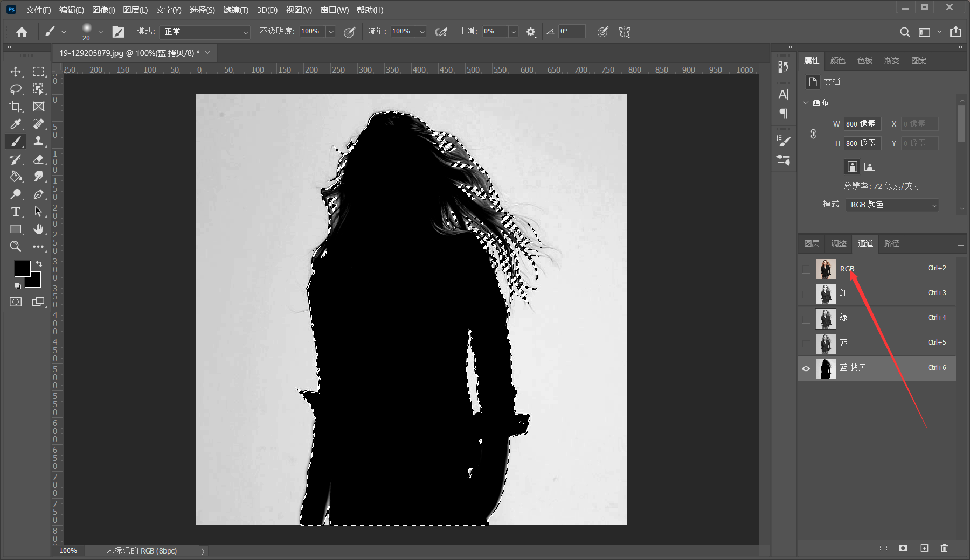Toggle visibility of 绿 channel
Image resolution: width=970 pixels, height=560 pixels.
[x=806, y=319]
